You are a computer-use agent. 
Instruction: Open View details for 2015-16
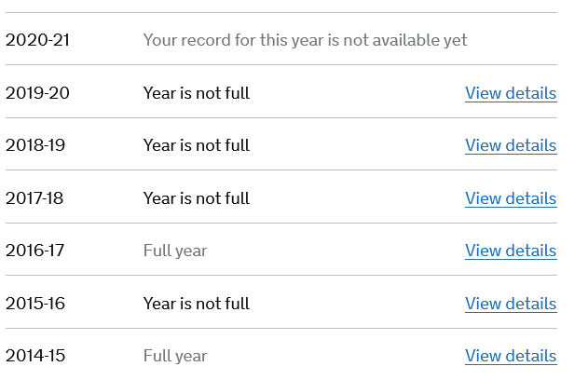pos(510,304)
